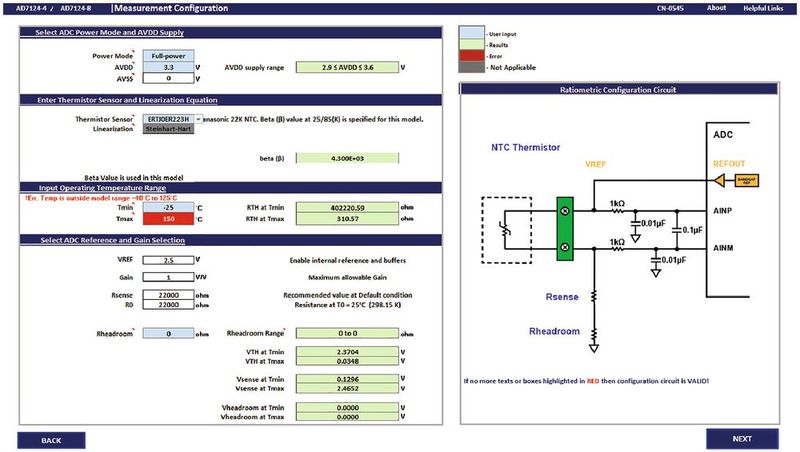The image size is (800, 452).
Task: Click the AVDD 3.3 input field
Action: pyautogui.click(x=168, y=67)
